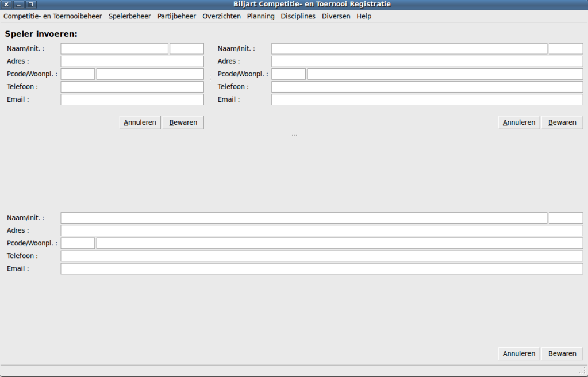Viewport: 588px width, 377px height.
Task: Open the Overzichten menu
Action: click(221, 16)
